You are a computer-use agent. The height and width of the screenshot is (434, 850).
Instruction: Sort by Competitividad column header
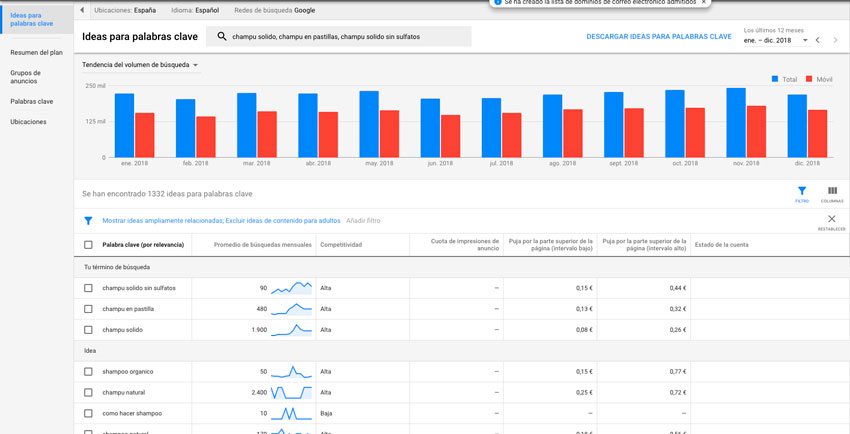pos(341,245)
